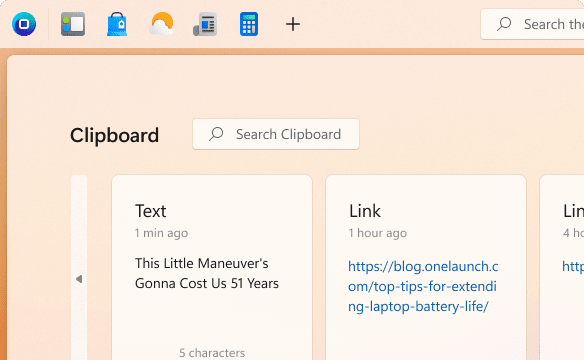Open the news newspaper icon
This screenshot has height=360, width=584.
pyautogui.click(x=205, y=25)
